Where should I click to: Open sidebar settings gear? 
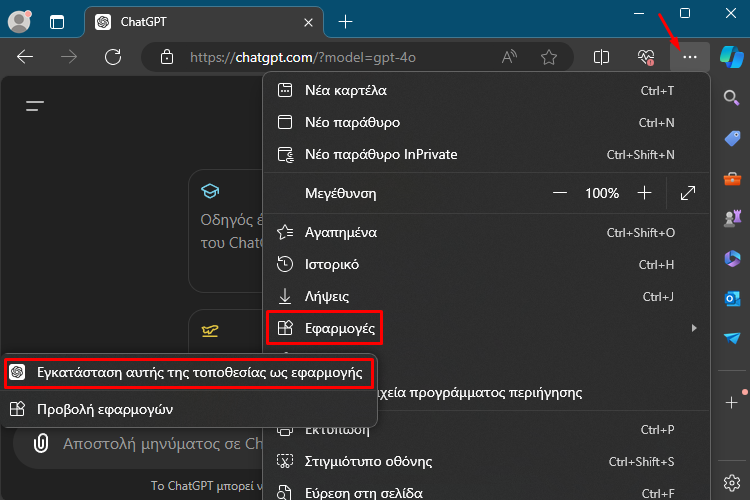coord(732,482)
